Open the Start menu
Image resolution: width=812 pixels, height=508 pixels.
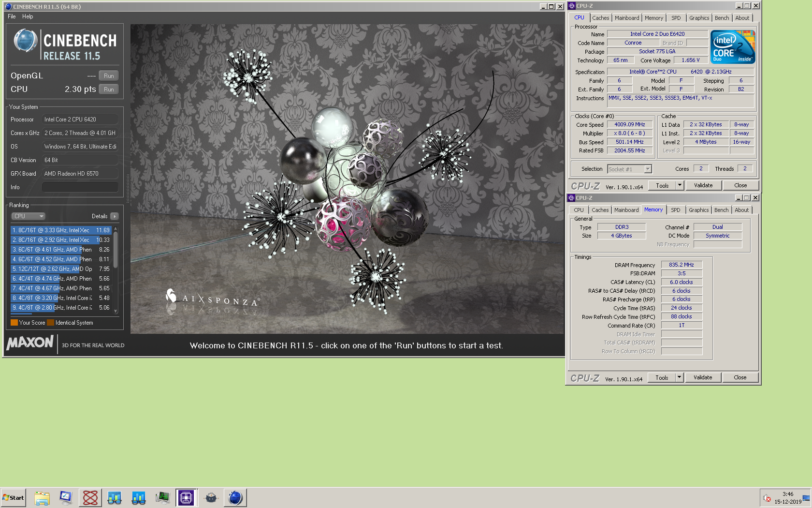14,498
